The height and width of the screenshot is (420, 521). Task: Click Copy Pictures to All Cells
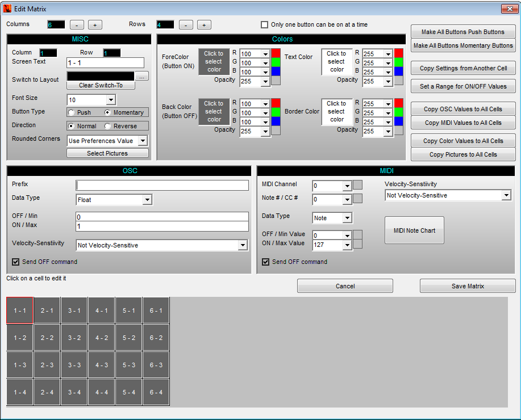click(463, 154)
